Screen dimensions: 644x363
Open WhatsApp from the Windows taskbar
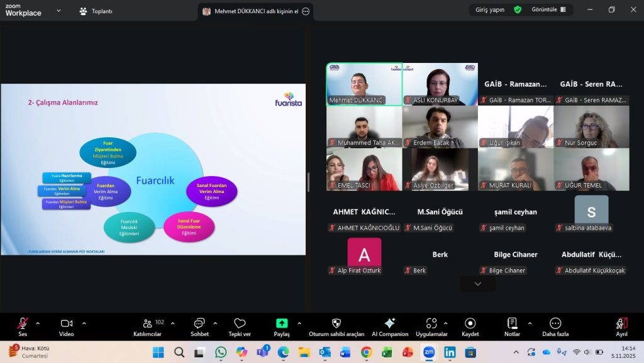click(221, 352)
